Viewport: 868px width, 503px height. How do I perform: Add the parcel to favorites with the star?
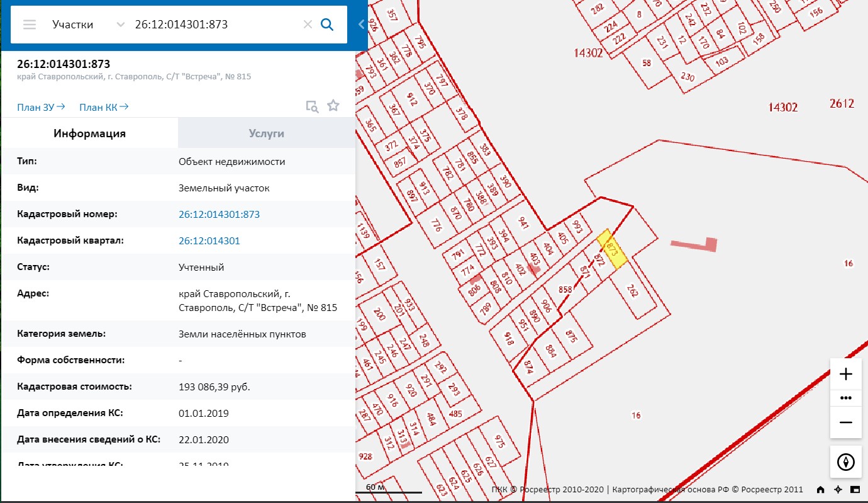pos(333,106)
